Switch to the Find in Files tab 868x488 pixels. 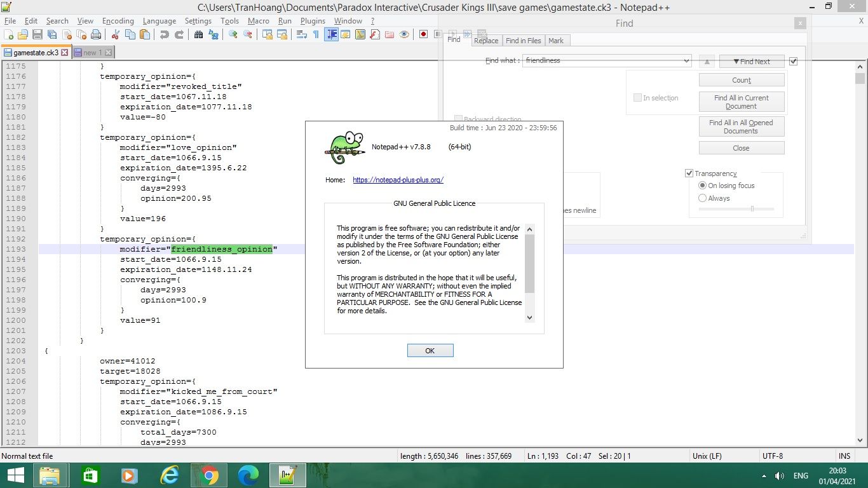point(523,41)
